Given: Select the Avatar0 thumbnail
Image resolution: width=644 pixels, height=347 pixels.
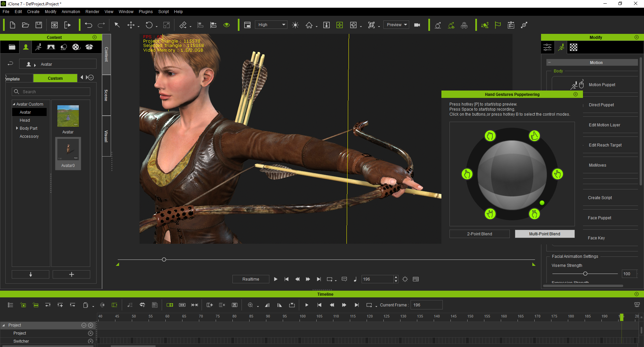Looking at the screenshot, I should (x=68, y=154).
